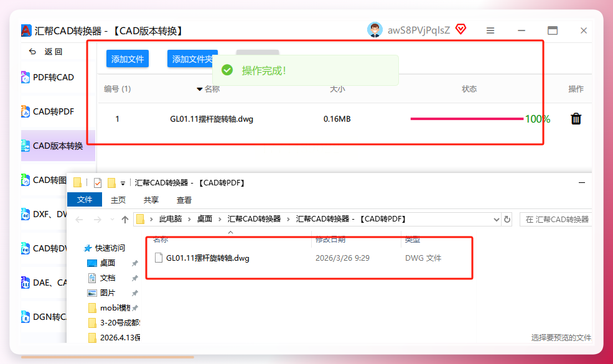Click the 汇帮CAD转换器 app logo icon
Image resolution: width=613 pixels, height=364 pixels.
26,30
